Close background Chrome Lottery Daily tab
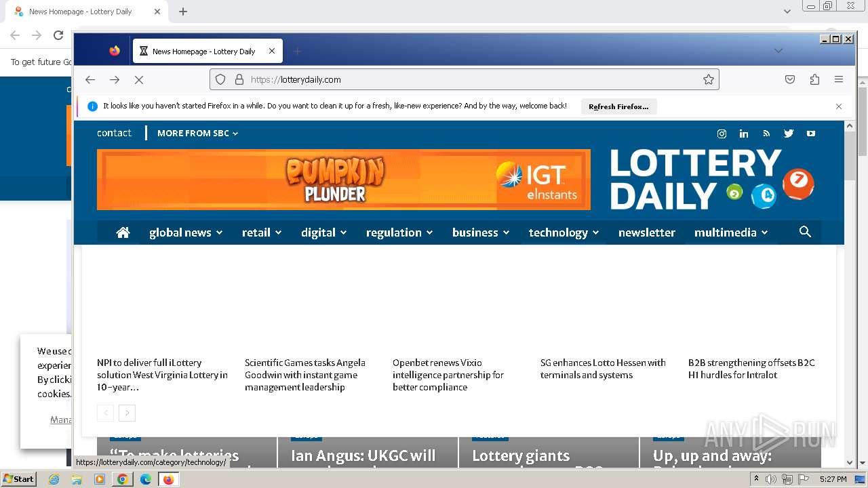 pos(157,12)
